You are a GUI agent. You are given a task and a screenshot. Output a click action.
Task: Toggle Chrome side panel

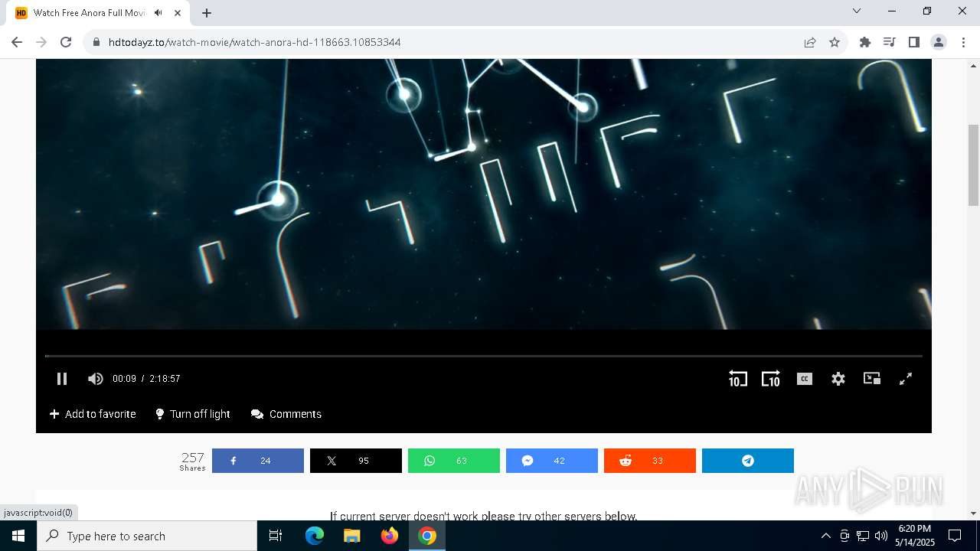914,42
